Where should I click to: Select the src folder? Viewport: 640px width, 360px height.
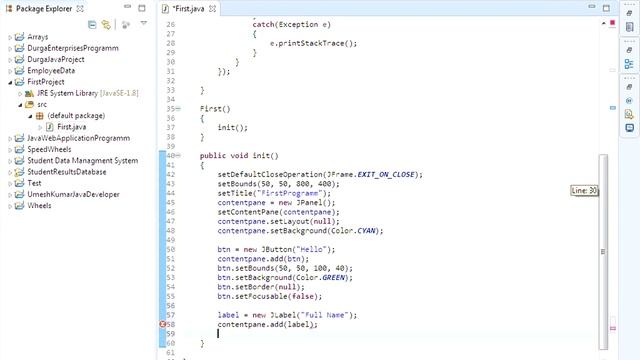click(x=42, y=104)
